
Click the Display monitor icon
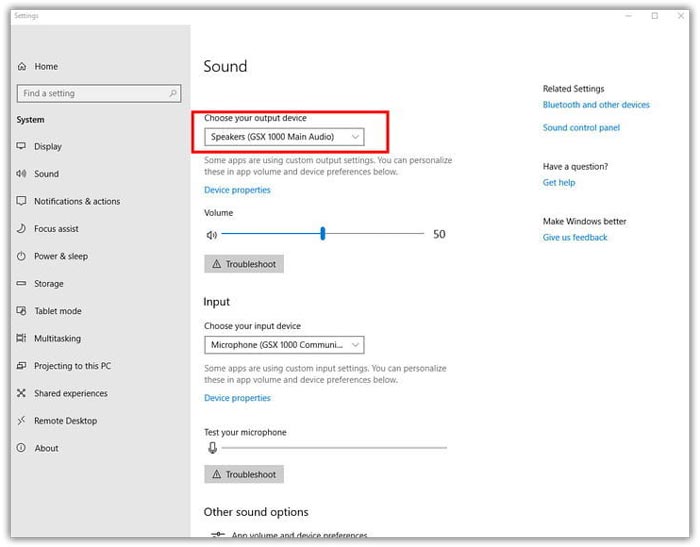coord(21,146)
